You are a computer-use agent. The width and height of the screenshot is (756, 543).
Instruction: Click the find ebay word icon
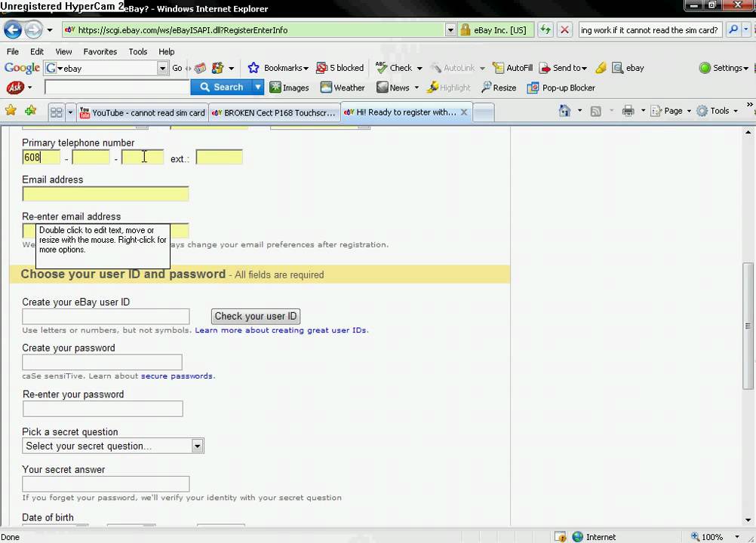pos(618,68)
